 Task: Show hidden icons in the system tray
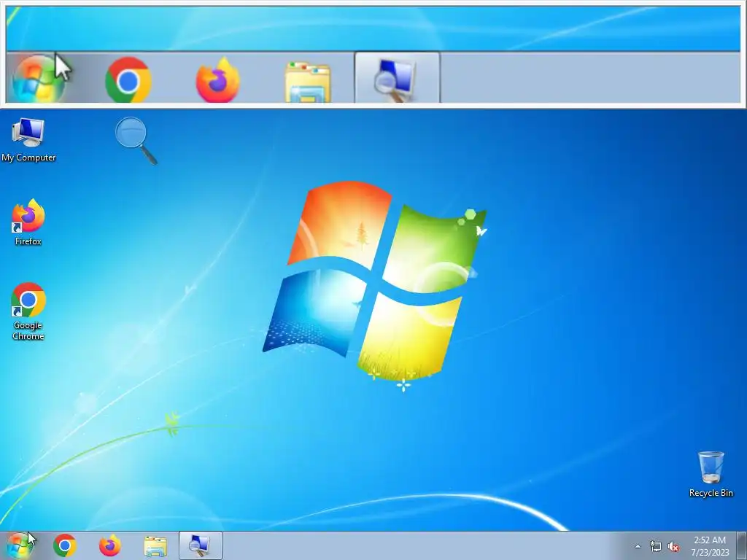[638, 547]
